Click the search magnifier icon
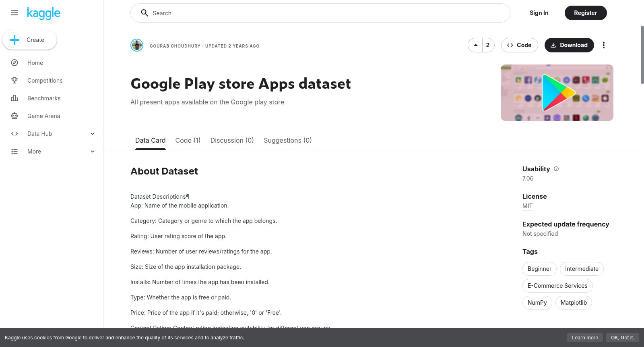This screenshot has height=347, width=644. point(144,13)
